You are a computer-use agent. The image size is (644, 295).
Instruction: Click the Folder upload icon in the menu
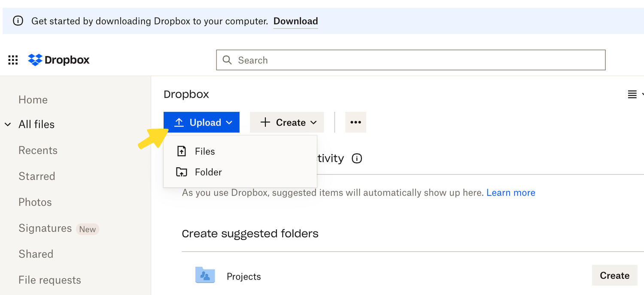tap(182, 172)
